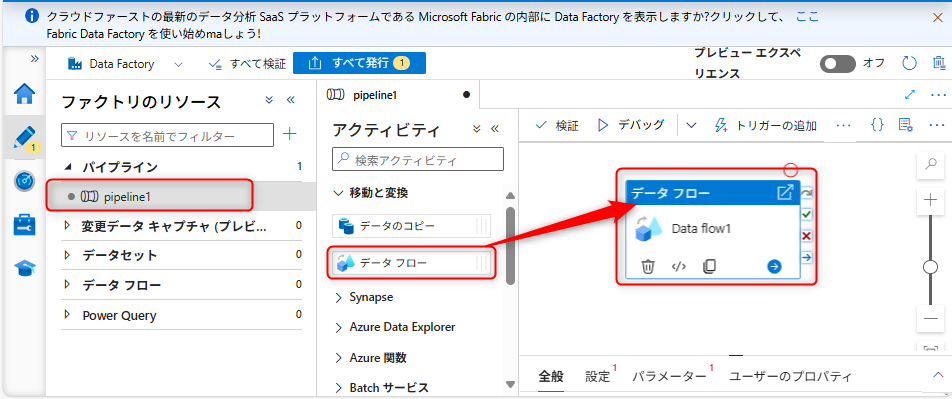The image size is (952, 399).
Task: Open the data flow activity external link icon
Action: pyautogui.click(x=785, y=193)
